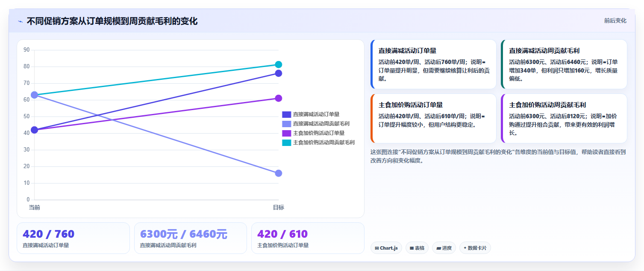Click the 数据卡片 tag chip
The width and height of the screenshot is (644, 271).
point(475,248)
